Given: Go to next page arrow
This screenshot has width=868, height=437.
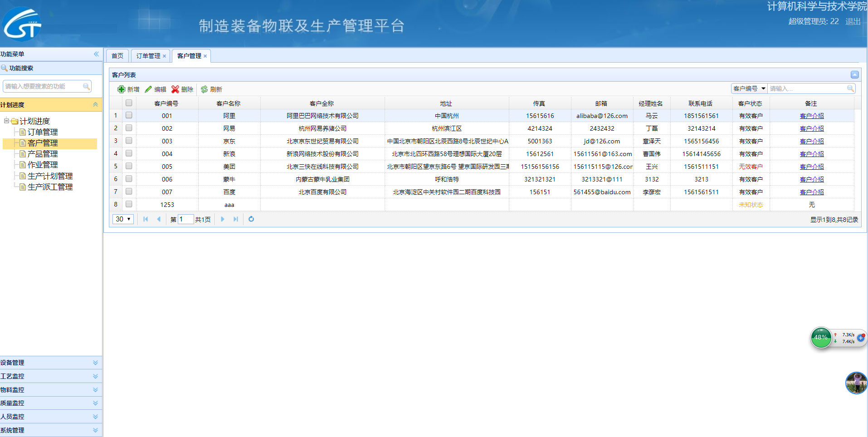Looking at the screenshot, I should (x=222, y=219).
